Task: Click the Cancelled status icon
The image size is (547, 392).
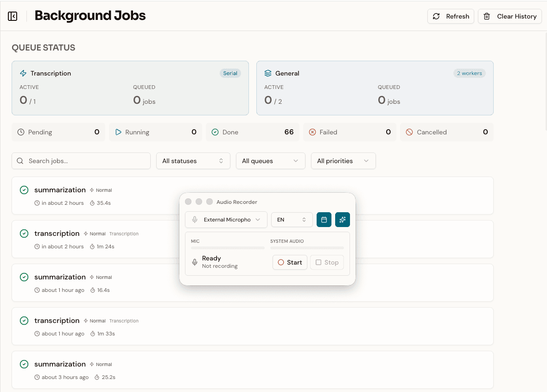Action: click(x=409, y=132)
